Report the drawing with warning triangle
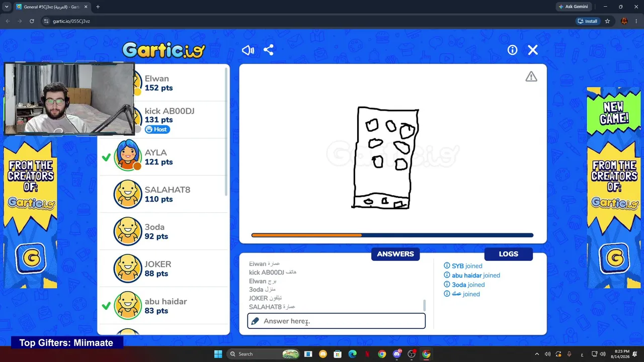 point(531,76)
